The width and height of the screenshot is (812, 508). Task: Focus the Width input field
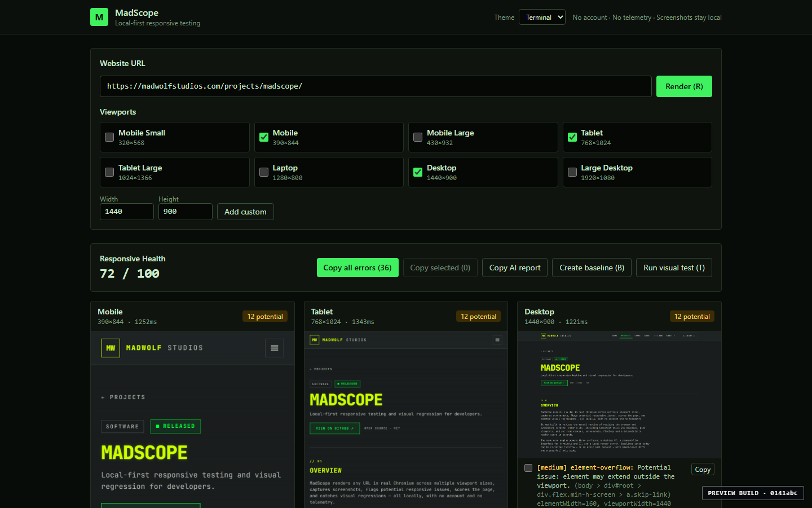click(127, 212)
